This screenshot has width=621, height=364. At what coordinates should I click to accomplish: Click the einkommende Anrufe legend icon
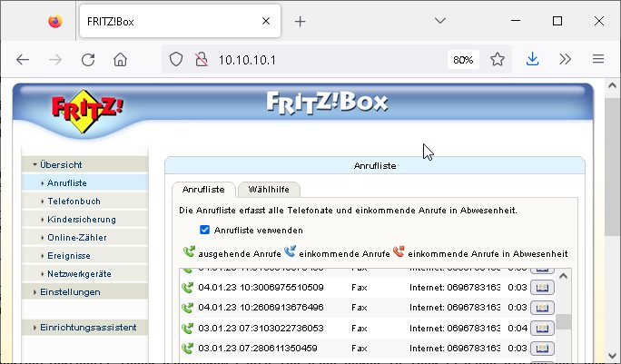pos(291,251)
